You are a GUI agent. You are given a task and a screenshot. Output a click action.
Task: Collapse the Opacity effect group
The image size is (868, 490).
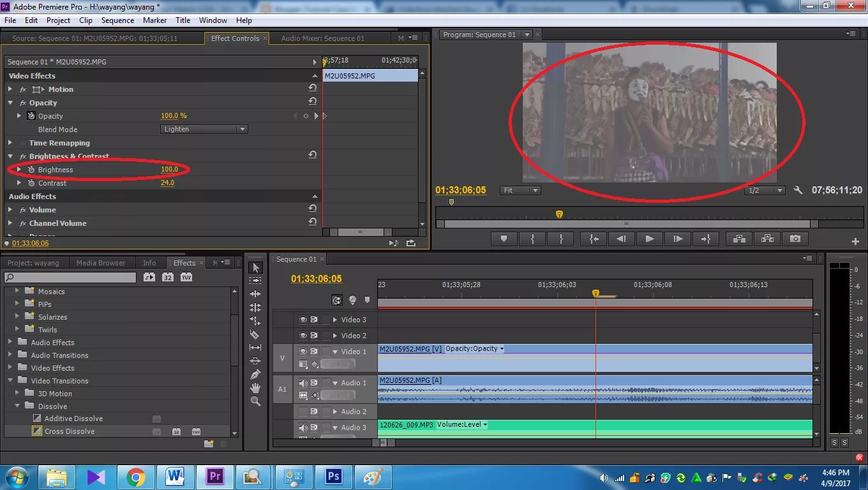pos(10,103)
